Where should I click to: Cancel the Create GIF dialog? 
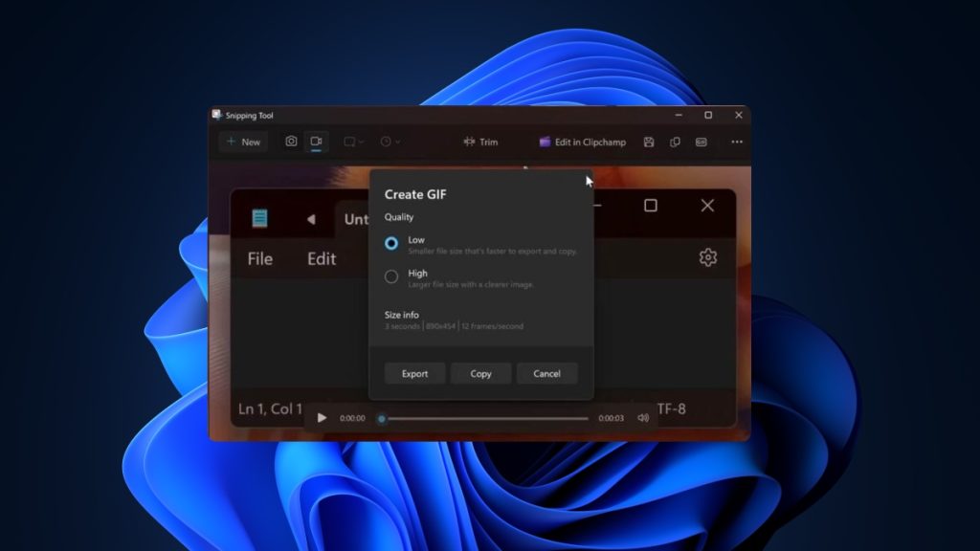546,373
